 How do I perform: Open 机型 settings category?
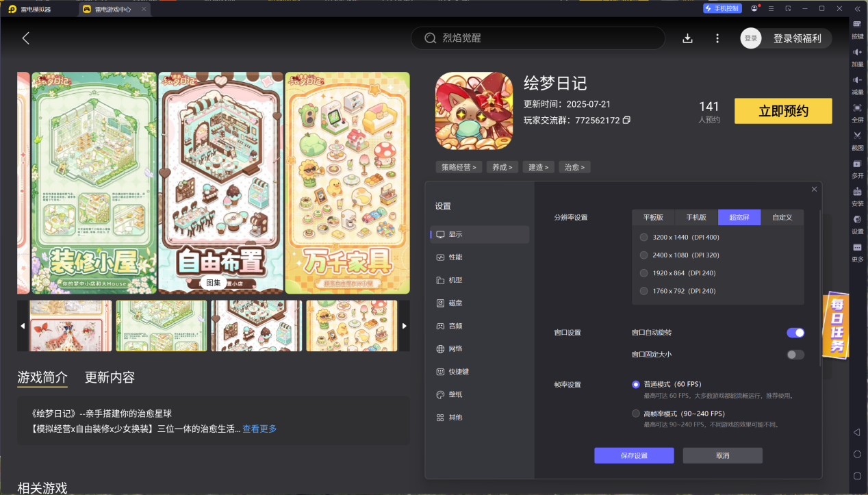(x=480, y=280)
